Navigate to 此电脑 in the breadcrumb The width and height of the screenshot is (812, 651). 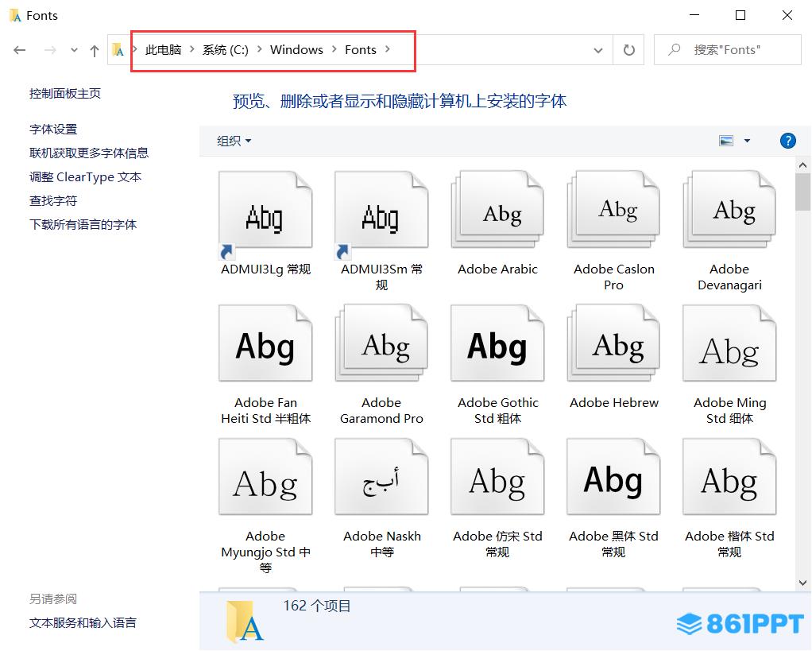point(163,50)
